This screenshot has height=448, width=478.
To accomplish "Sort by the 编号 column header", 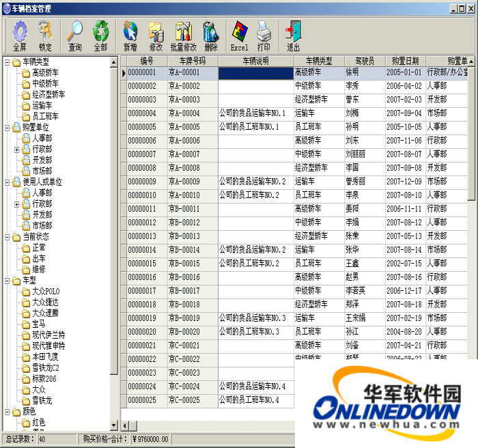I will coord(147,61).
